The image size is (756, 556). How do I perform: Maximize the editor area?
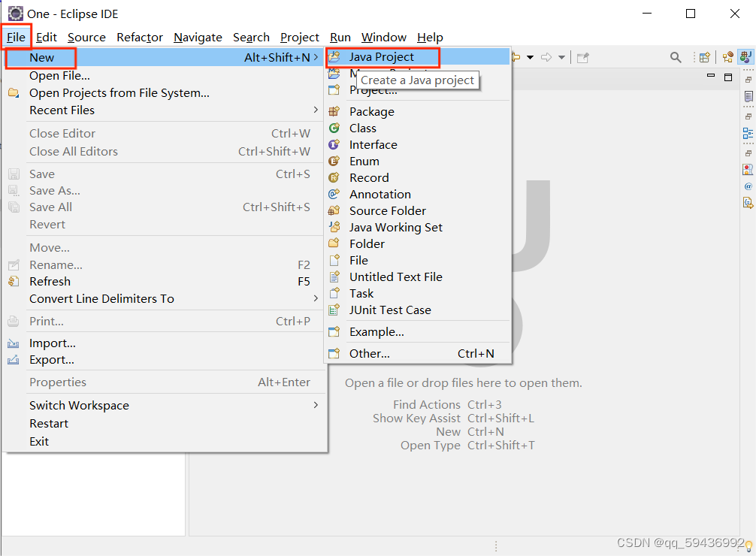pos(728,77)
